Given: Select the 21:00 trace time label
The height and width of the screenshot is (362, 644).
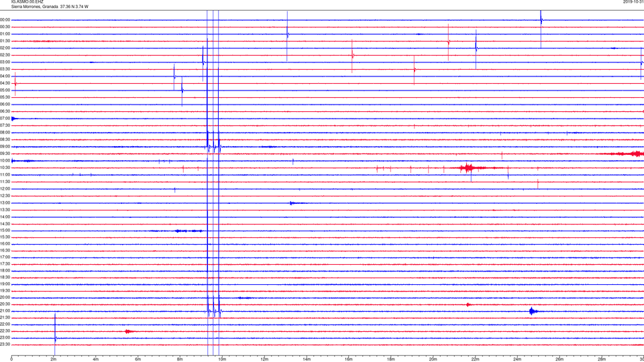Looking at the screenshot, I should 5,310.
